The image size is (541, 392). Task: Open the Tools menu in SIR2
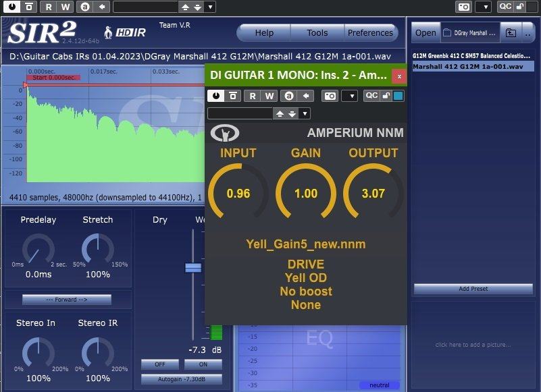317,32
